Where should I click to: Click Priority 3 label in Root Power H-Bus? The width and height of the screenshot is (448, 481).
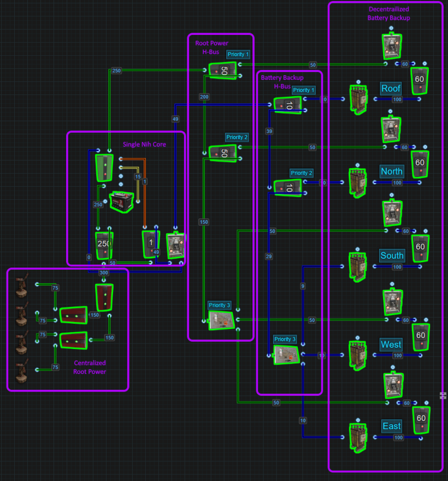[220, 305]
